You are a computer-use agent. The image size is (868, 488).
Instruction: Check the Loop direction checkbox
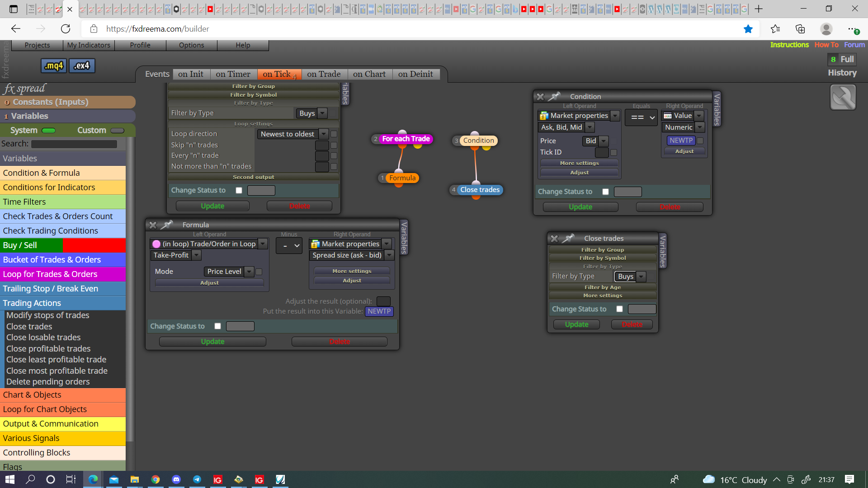click(334, 134)
